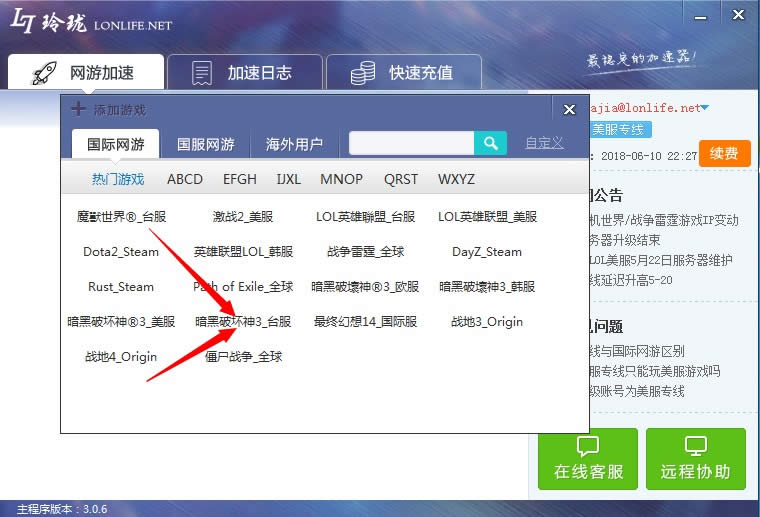Click the orange 续费 button
This screenshot has width=760, height=517.
click(x=725, y=154)
